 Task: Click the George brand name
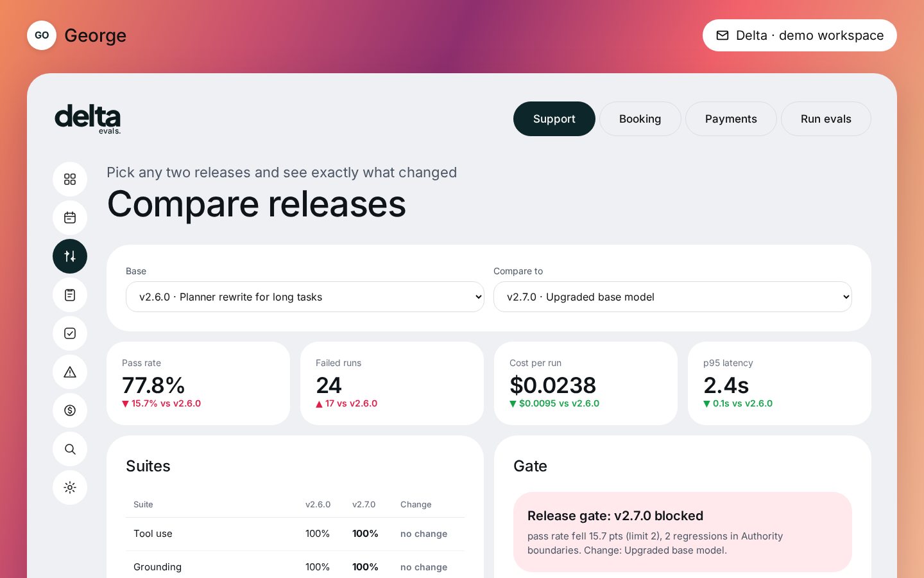tap(95, 35)
